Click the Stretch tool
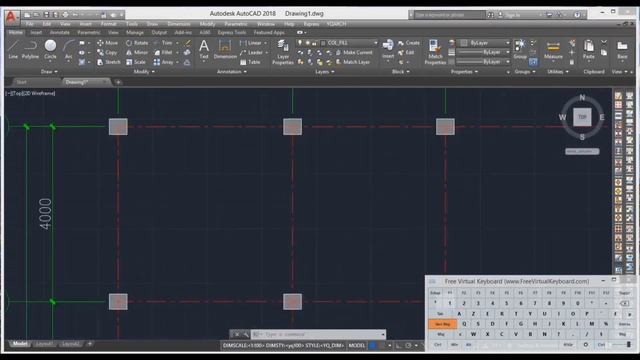Image resolution: width=640 pixels, height=360 pixels. [x=109, y=62]
